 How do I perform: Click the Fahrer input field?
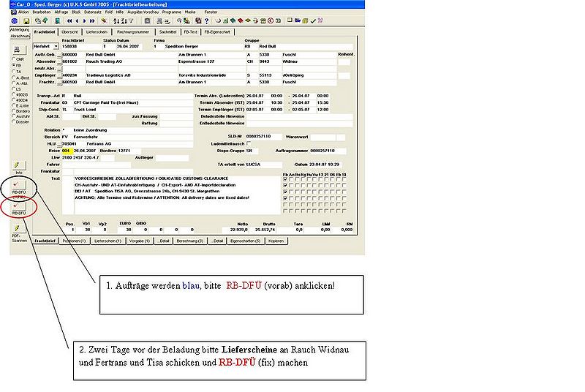(97, 165)
